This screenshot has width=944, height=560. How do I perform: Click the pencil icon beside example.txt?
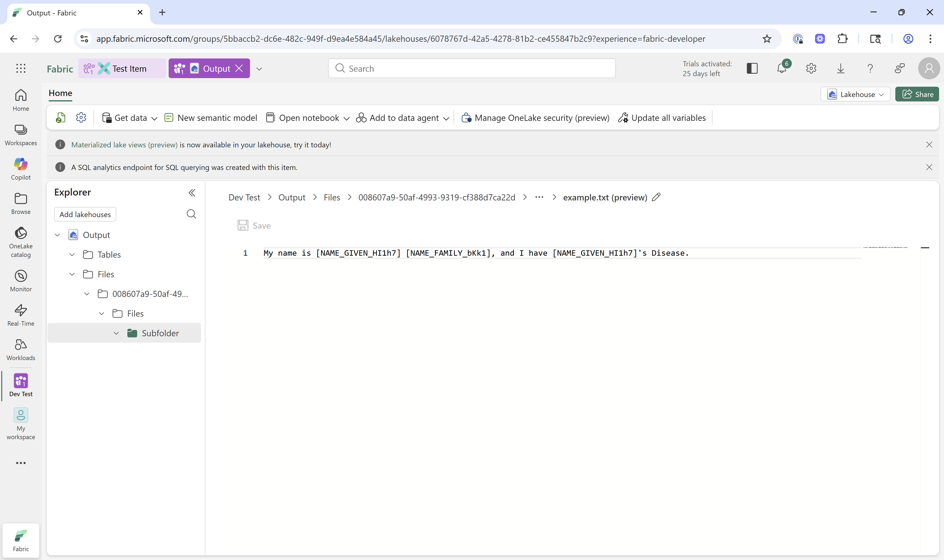pos(656,197)
